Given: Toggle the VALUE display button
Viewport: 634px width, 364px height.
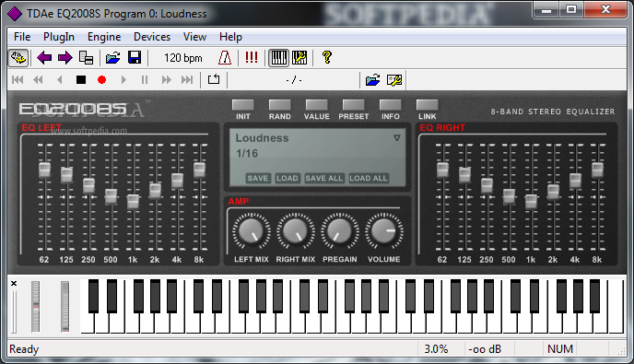Looking at the screenshot, I should pos(317,105).
